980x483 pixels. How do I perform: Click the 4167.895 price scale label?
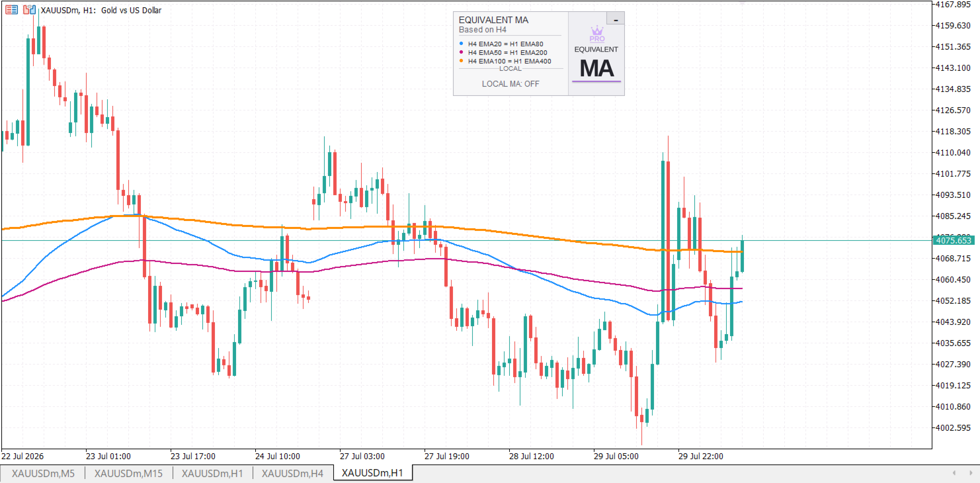(x=952, y=5)
